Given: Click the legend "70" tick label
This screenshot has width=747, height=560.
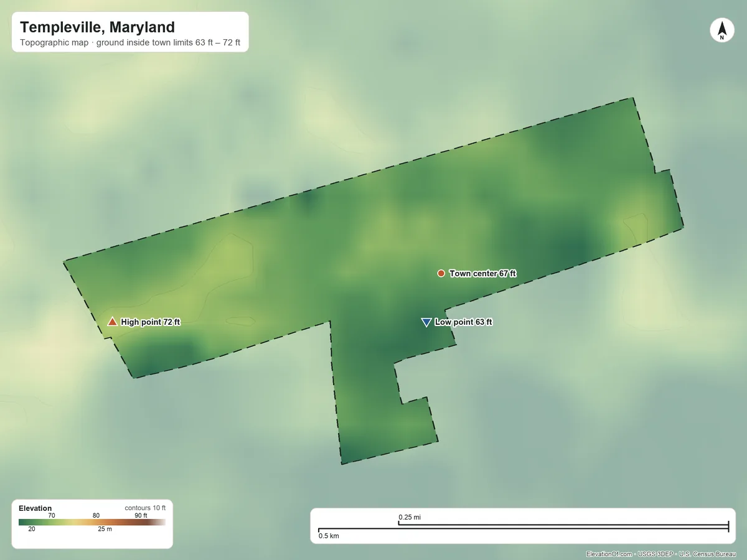Looking at the screenshot, I should click(x=52, y=515).
